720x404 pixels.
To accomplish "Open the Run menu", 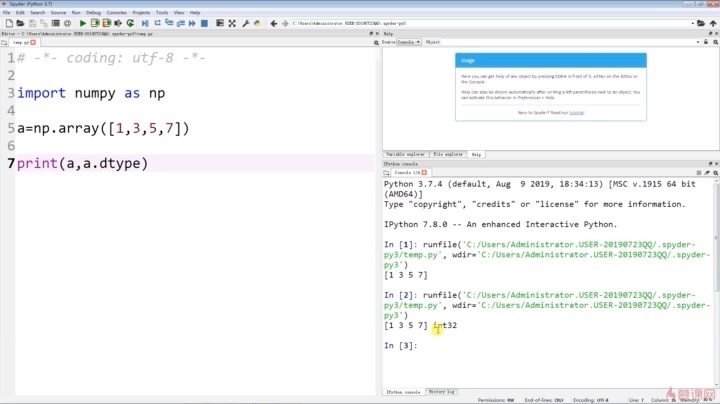I will coord(76,12).
